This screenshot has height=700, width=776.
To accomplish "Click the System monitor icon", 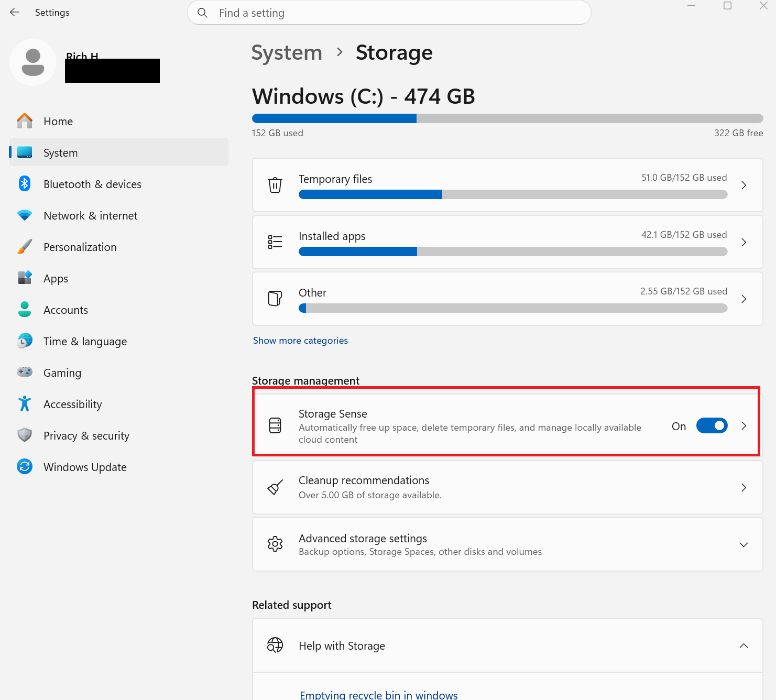I will pos(25,152).
